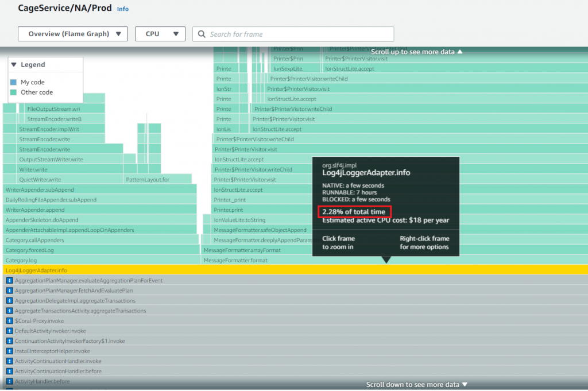Collapse the Legend panel
This screenshot has width=588, height=391.
13,64
